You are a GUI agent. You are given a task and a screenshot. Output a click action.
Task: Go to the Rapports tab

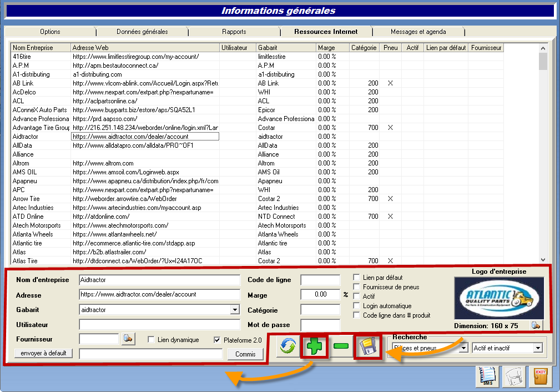tap(234, 32)
